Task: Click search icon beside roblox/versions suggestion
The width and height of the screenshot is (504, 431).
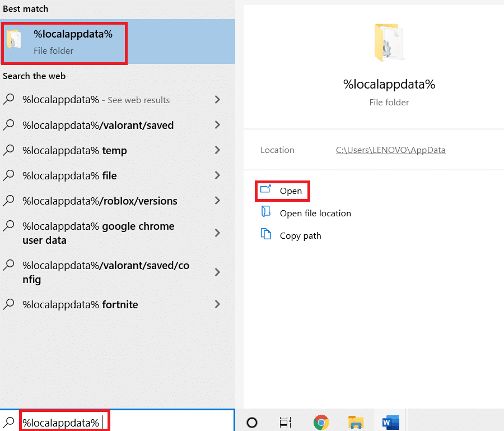Action: point(8,201)
